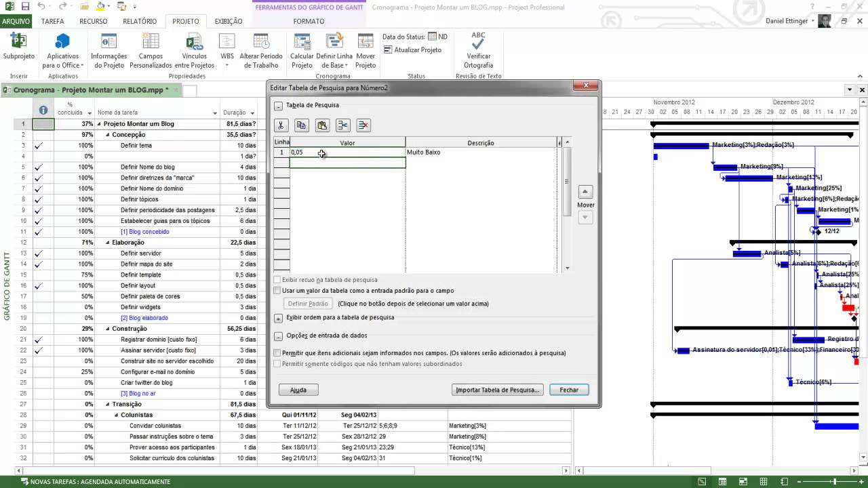Click the Delete row icon in dialog
868x488 pixels.
click(363, 125)
